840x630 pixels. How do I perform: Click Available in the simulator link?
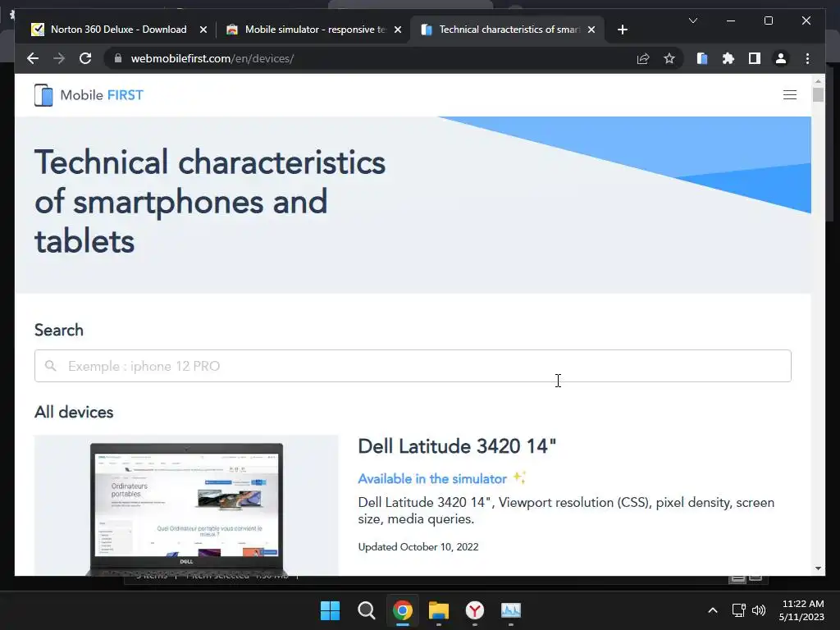[432, 478]
